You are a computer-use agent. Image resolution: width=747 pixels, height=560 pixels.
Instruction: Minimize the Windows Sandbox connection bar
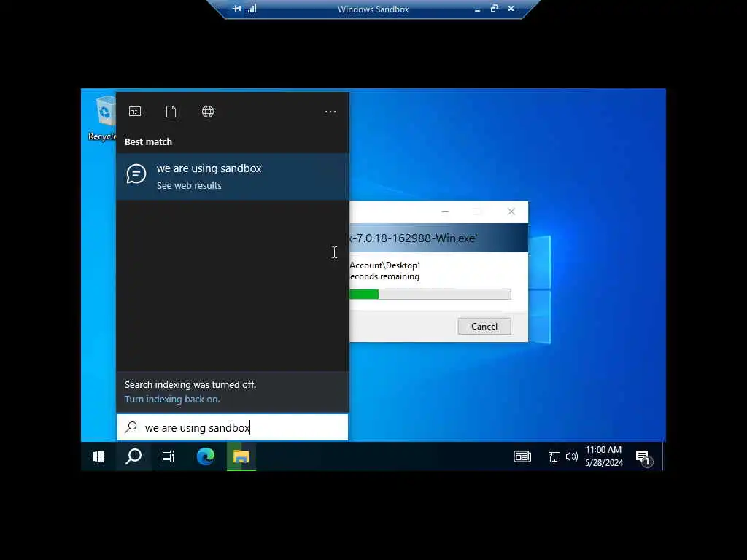point(477,9)
